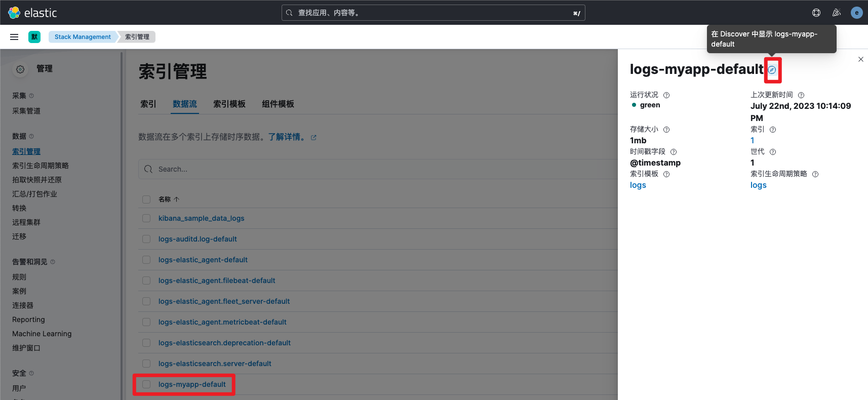Open 采集管道 in the sidebar

pyautogui.click(x=26, y=111)
